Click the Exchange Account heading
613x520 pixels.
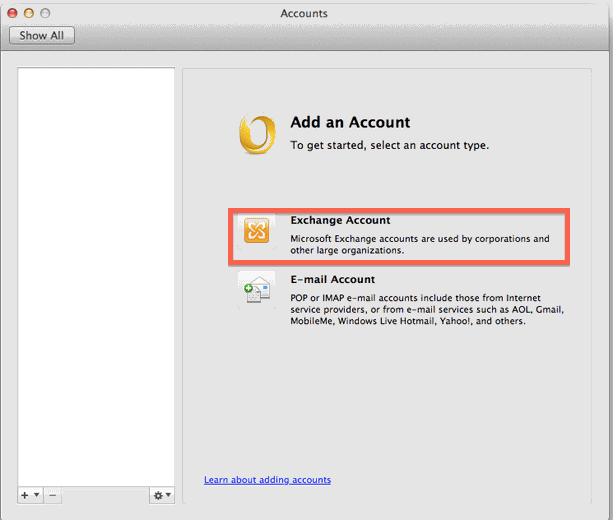340,220
